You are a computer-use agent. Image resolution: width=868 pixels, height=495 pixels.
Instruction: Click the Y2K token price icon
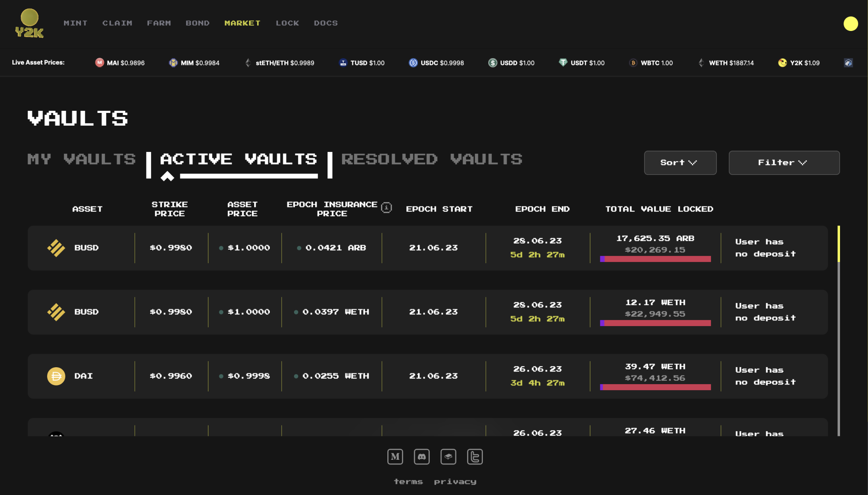[x=782, y=63]
